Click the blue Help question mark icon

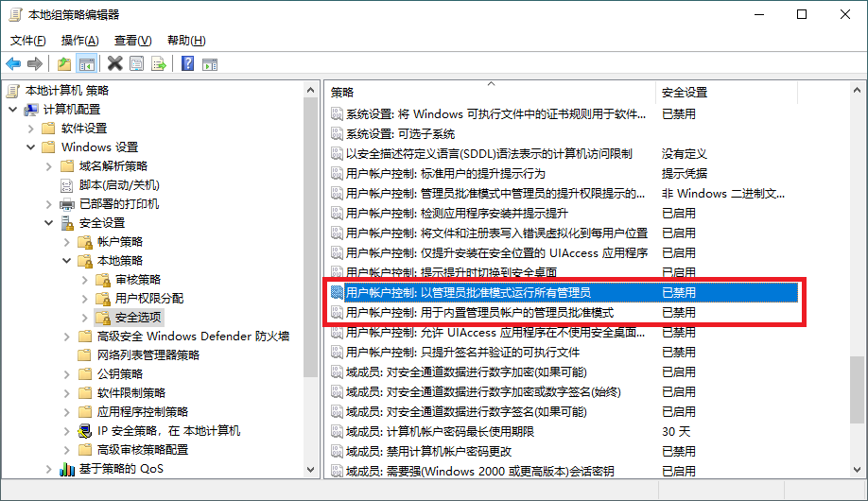(x=187, y=64)
